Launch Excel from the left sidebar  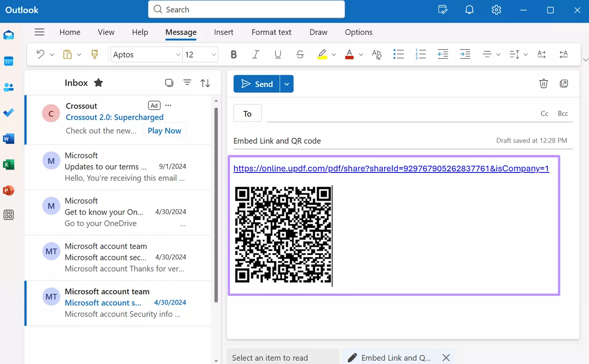(x=9, y=164)
